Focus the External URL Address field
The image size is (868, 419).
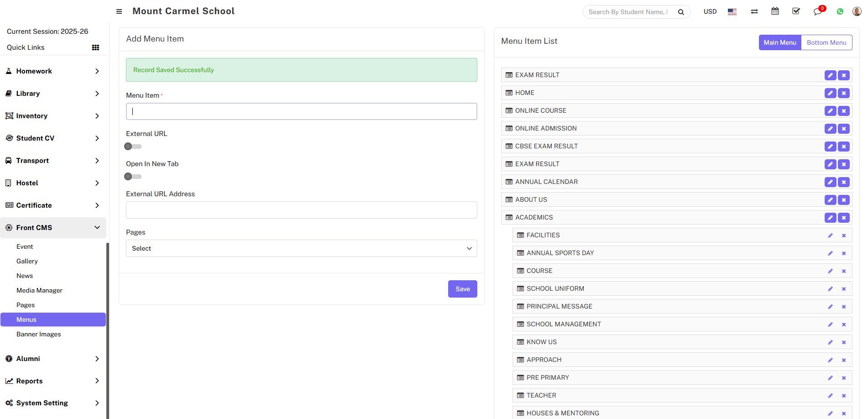301,210
